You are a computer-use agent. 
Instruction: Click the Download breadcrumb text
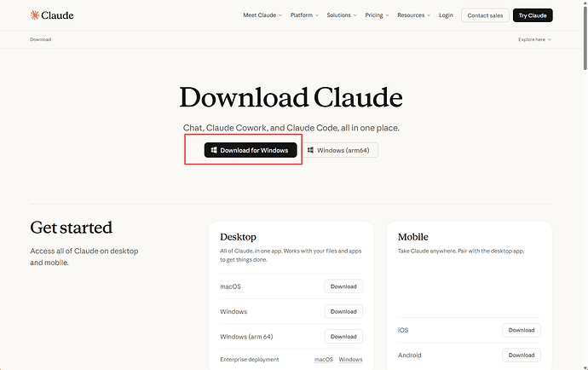point(41,39)
